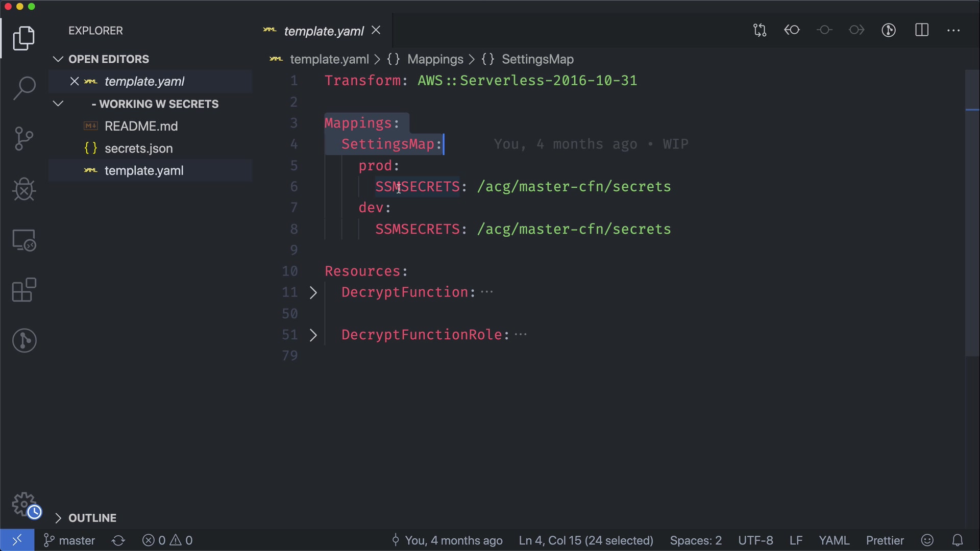Image resolution: width=980 pixels, height=551 pixels.
Task: Open the Source Control view
Action: 24,139
